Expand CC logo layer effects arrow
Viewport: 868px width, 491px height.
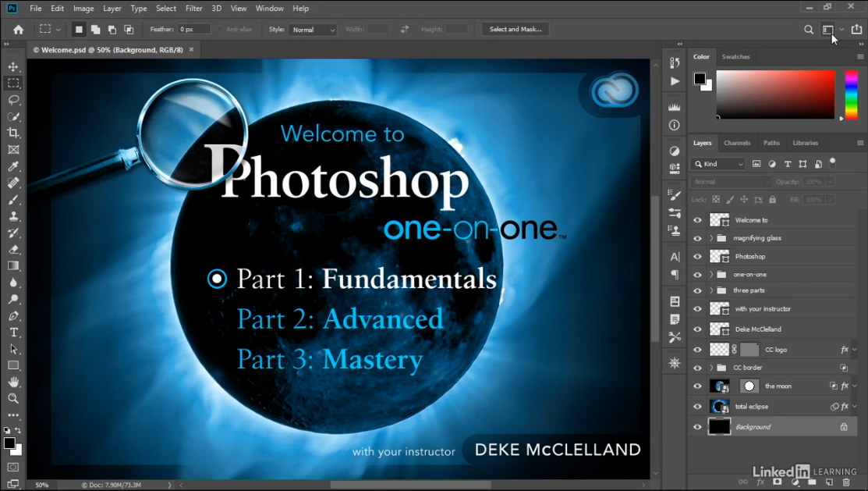click(854, 350)
